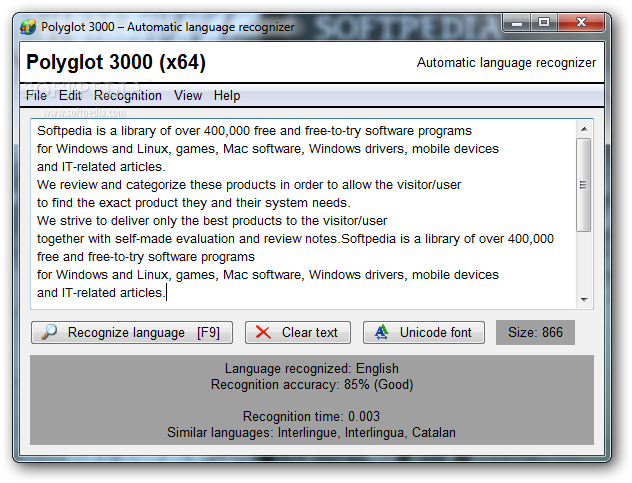Click the 'Polyglot 3000 (x64)' header title

116,62
